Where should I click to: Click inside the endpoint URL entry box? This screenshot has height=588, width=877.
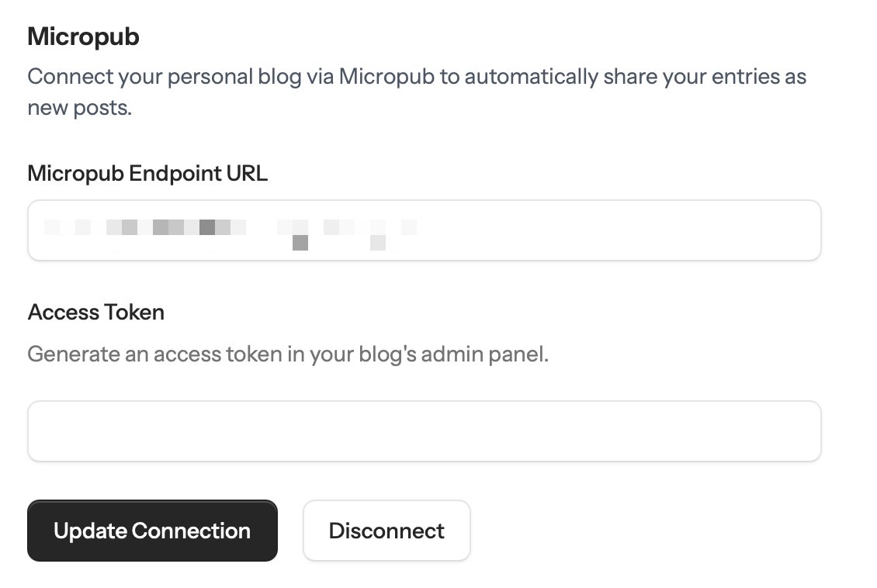[x=424, y=230]
